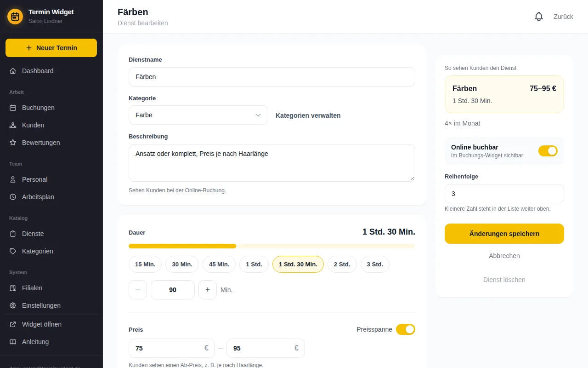The width and height of the screenshot is (588, 368).
Task: Increase minutes with the plus button
Action: [208, 290]
